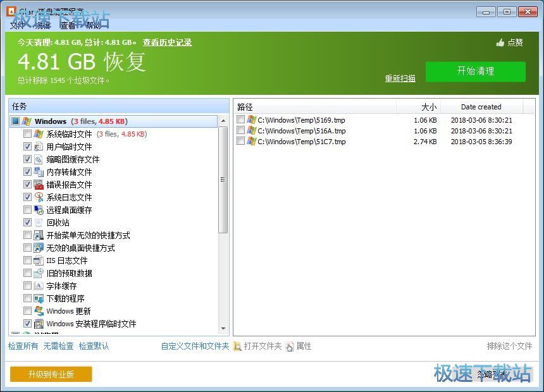Enable the 字体缓存 checkbox

[27, 286]
